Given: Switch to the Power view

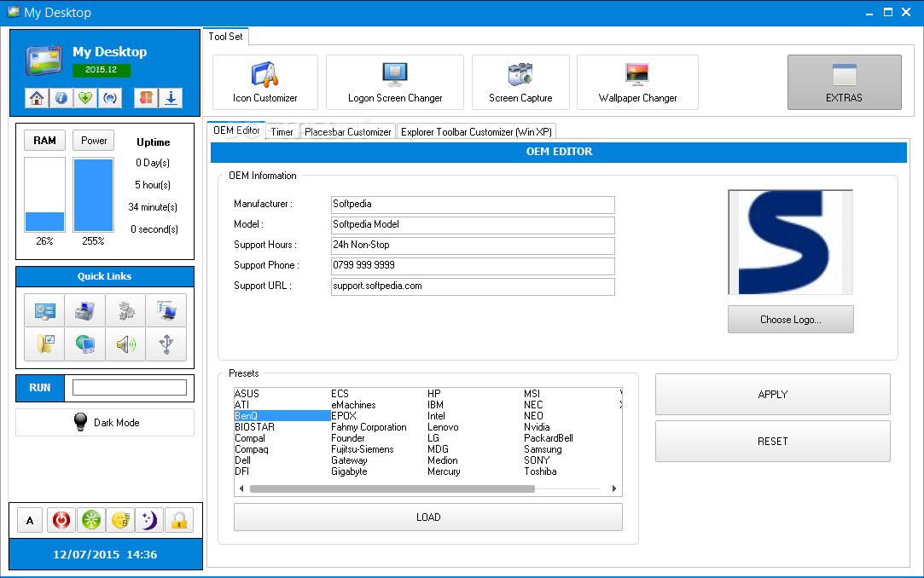Looking at the screenshot, I should (x=94, y=141).
